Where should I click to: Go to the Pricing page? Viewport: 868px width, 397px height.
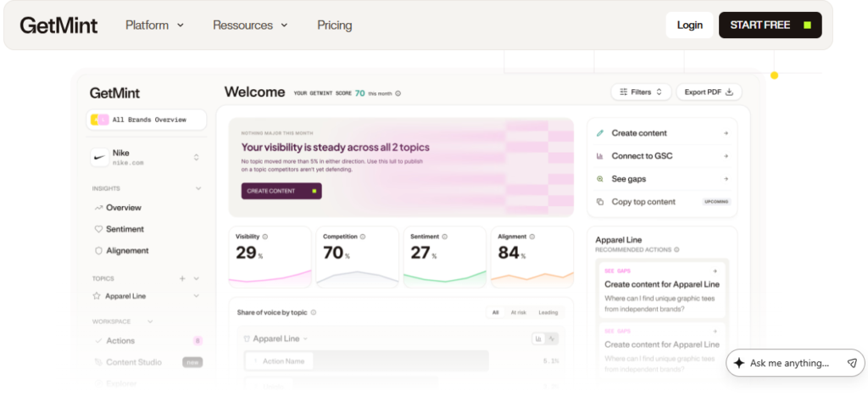[334, 25]
